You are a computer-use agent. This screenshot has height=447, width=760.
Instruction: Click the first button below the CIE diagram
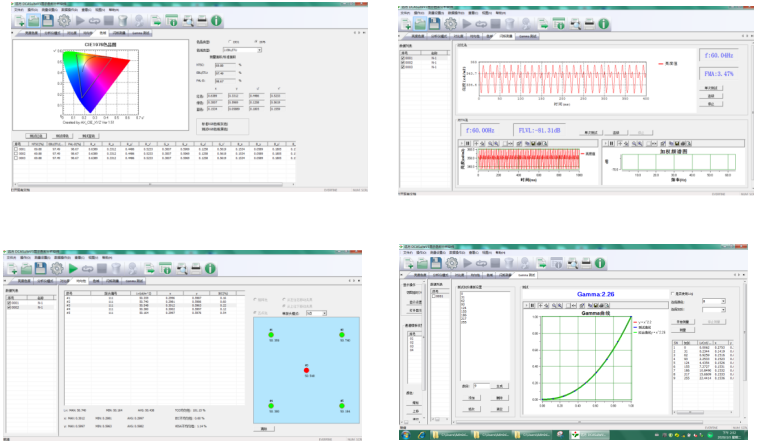click(35, 136)
